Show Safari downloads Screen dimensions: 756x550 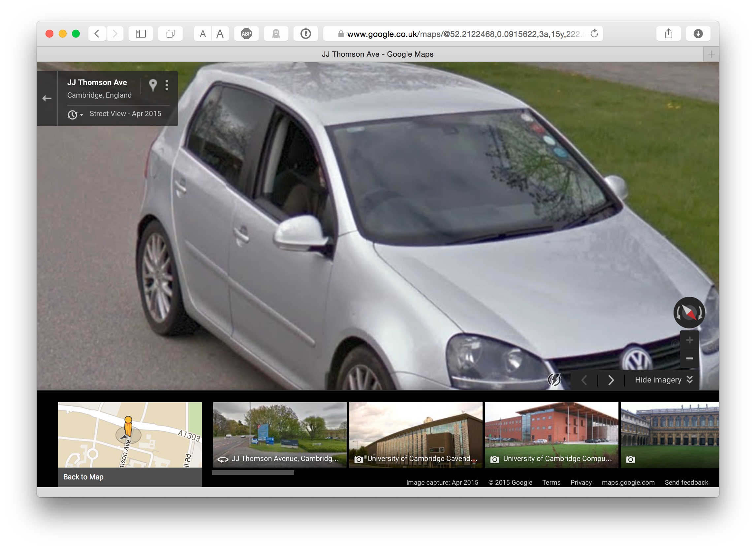[x=698, y=34]
